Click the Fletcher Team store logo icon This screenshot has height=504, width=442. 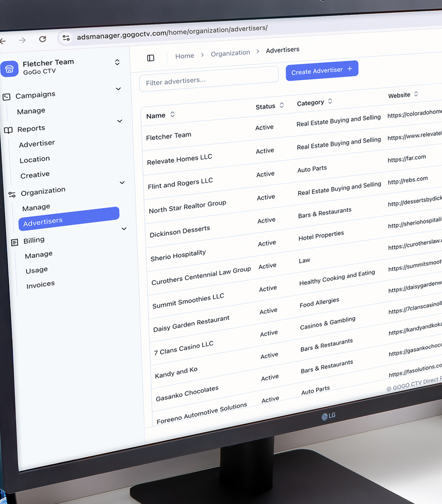pyautogui.click(x=10, y=69)
